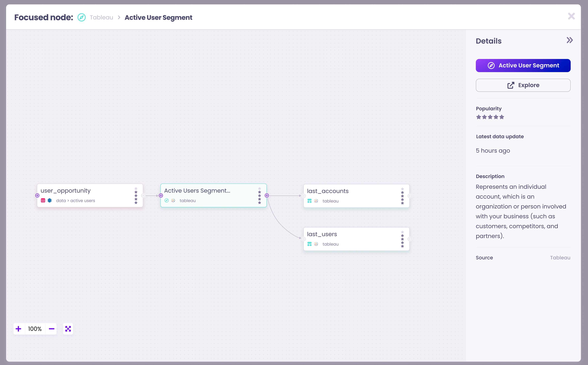Click the Active User Segment purple button
Image resolution: width=588 pixels, height=365 pixels.
[523, 65]
